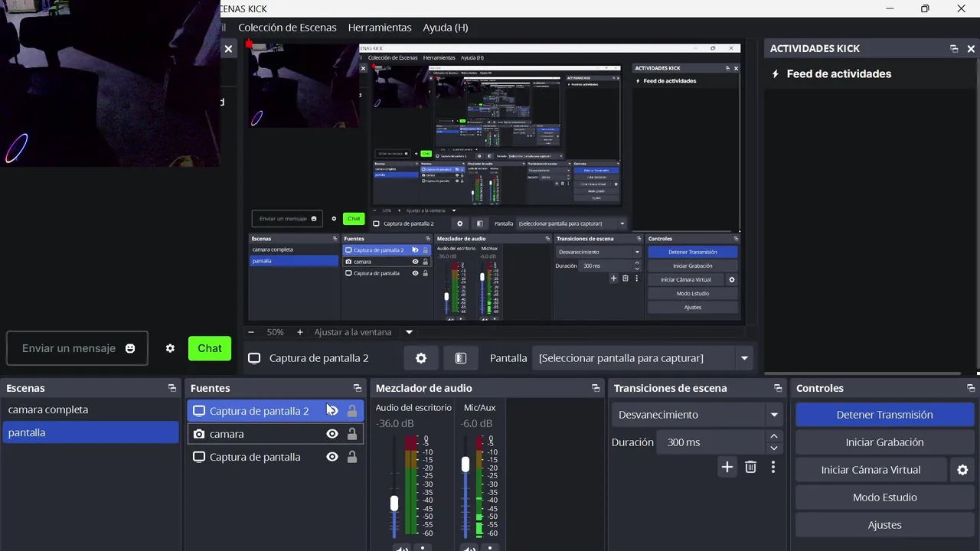Adjust Mic/Aux volume slider
The height and width of the screenshot is (551, 980).
(465, 464)
